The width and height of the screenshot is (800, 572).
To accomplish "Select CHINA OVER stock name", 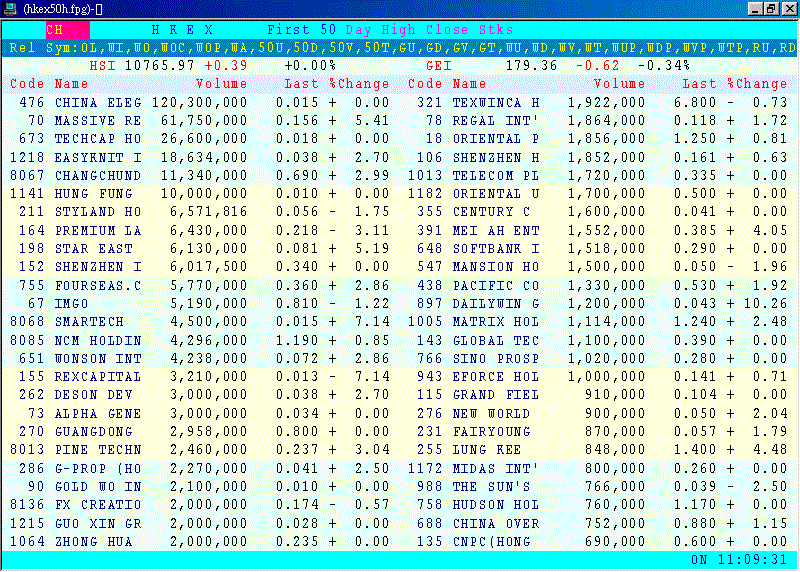I will click(496, 524).
